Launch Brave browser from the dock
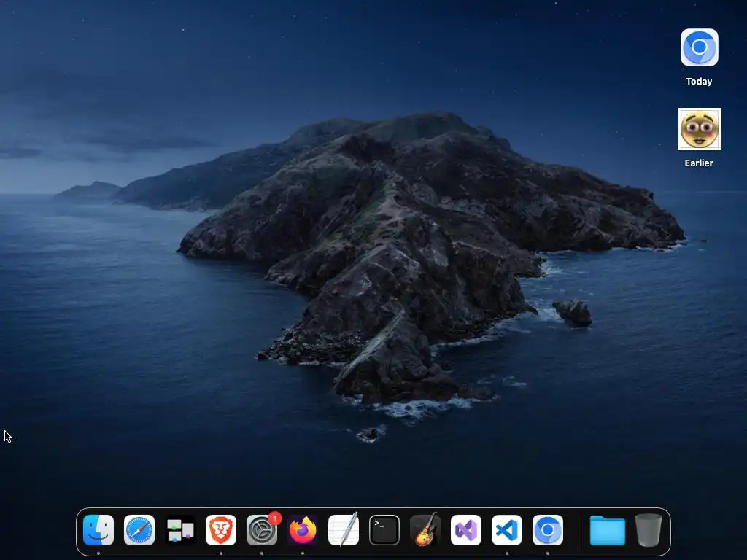 (221, 529)
